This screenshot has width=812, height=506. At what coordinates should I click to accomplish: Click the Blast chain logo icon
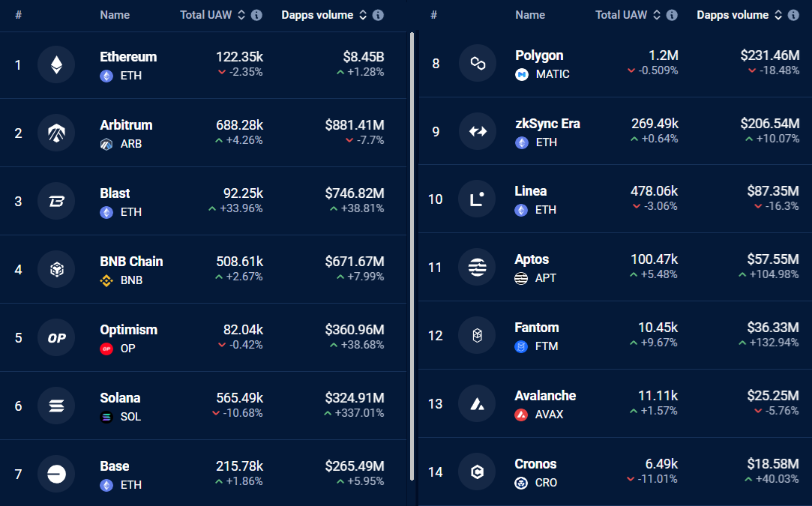pos(56,202)
